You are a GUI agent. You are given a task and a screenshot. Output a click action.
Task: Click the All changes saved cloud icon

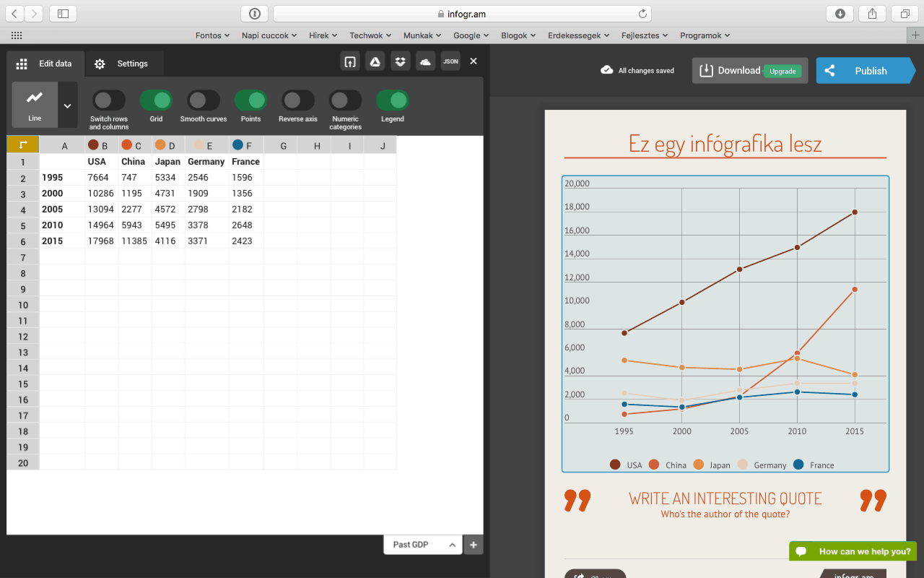607,70
